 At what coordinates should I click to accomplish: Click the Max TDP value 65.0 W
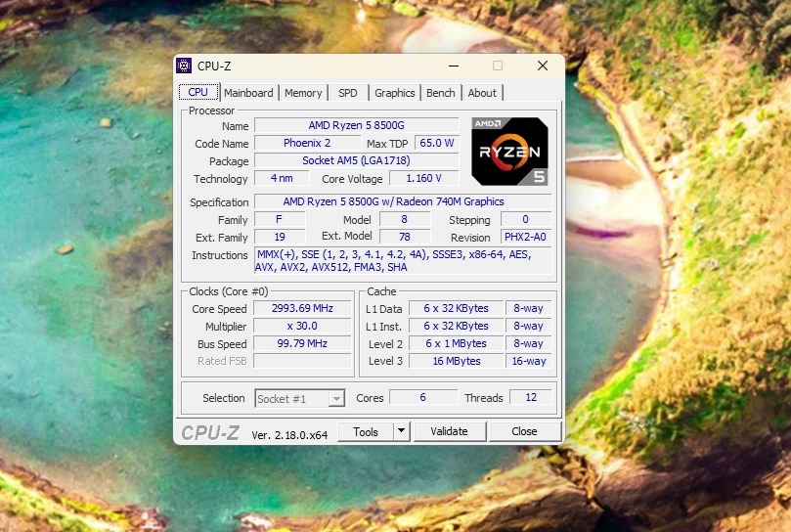coord(437,143)
